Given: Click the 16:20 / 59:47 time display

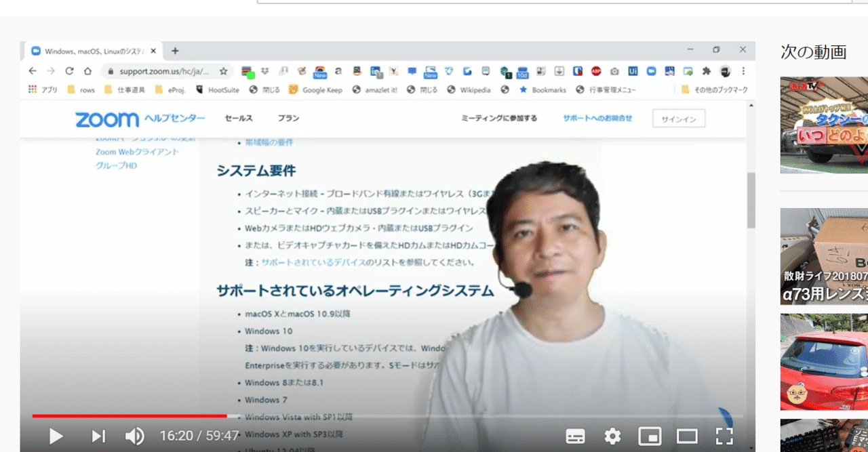Looking at the screenshot, I should pos(199,436).
